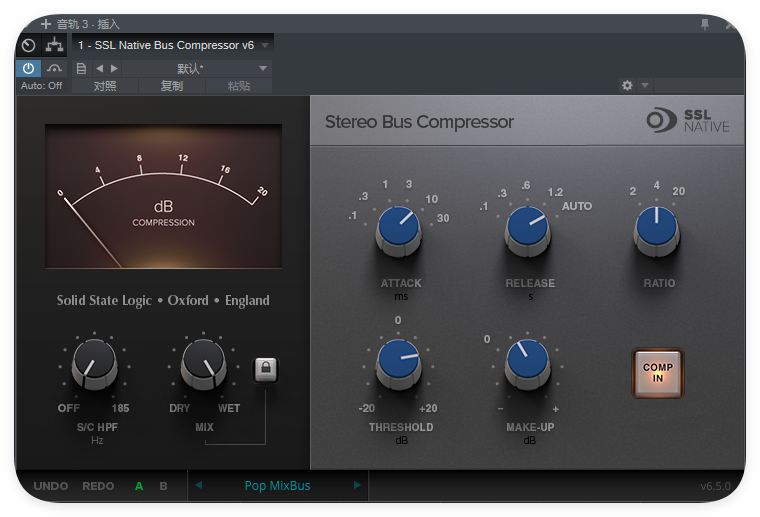Click the 复制 copy button
760x517 pixels.
[x=172, y=86]
